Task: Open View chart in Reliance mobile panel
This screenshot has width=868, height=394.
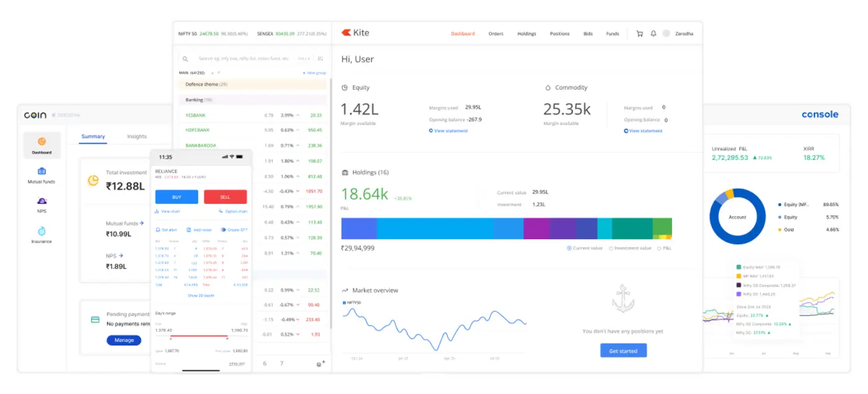Action: (167, 211)
